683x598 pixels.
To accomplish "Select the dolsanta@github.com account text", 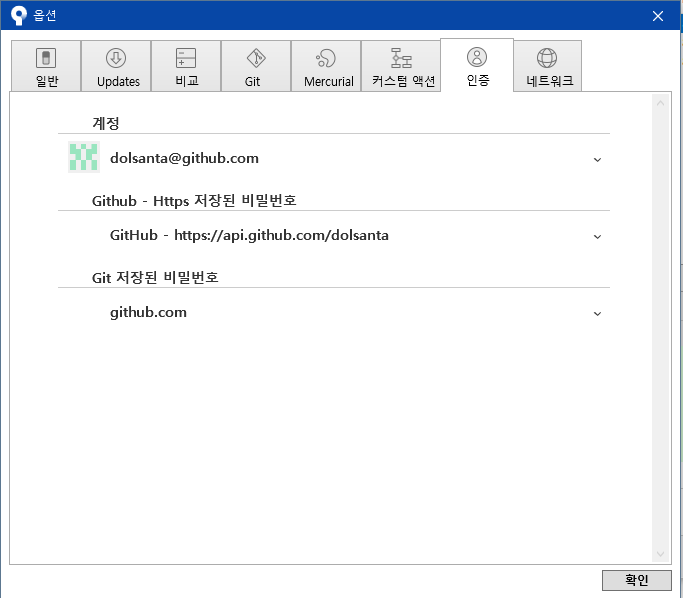I will click(x=184, y=158).
